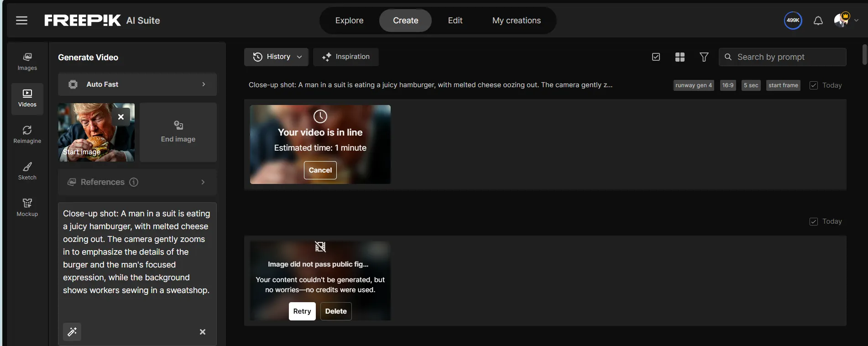The width and height of the screenshot is (868, 346).
Task: Open the filter funnel icon
Action: point(704,57)
